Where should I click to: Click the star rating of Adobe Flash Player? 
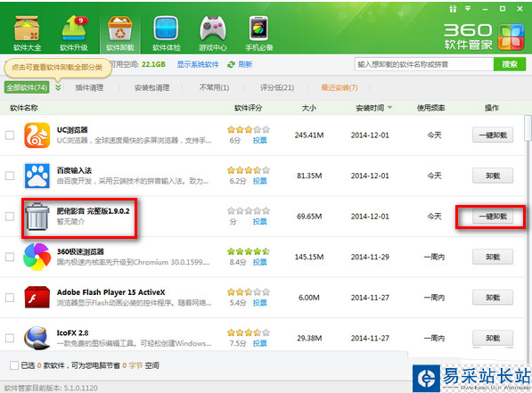click(x=249, y=292)
